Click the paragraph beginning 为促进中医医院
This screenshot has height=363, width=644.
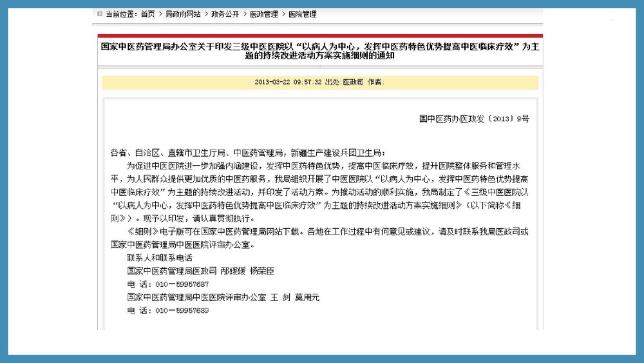point(319,192)
